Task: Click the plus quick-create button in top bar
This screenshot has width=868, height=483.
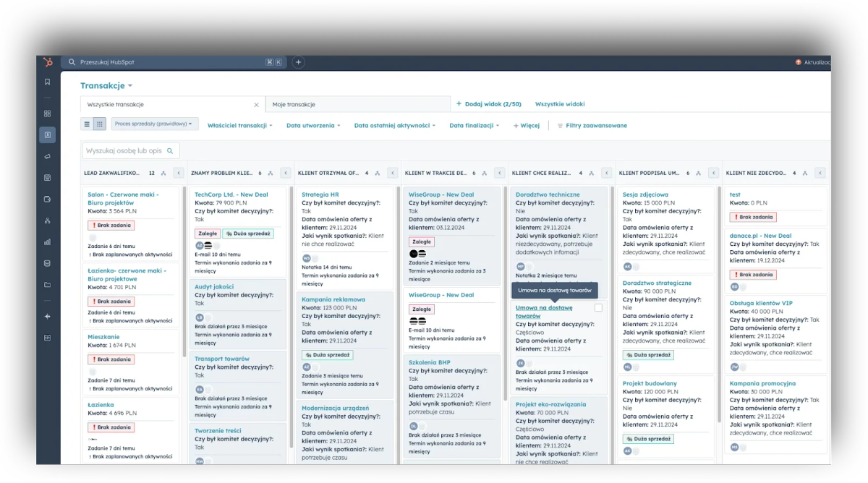Action: (298, 62)
